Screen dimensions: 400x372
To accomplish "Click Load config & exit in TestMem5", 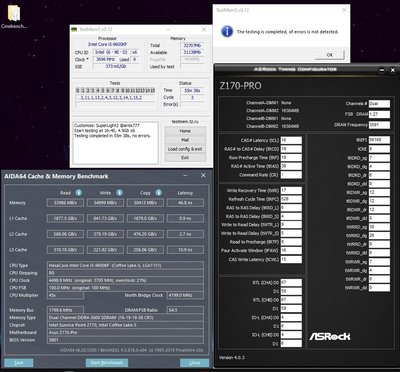I will [x=185, y=149].
